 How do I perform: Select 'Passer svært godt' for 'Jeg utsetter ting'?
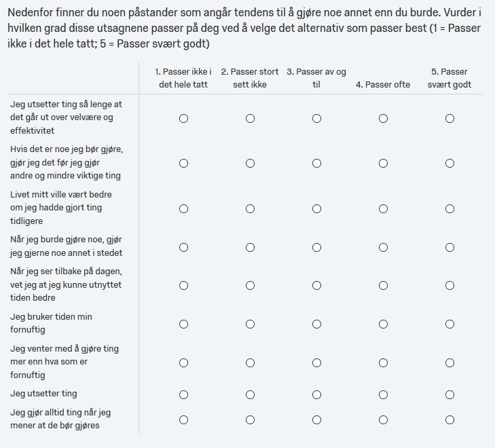tap(450, 394)
